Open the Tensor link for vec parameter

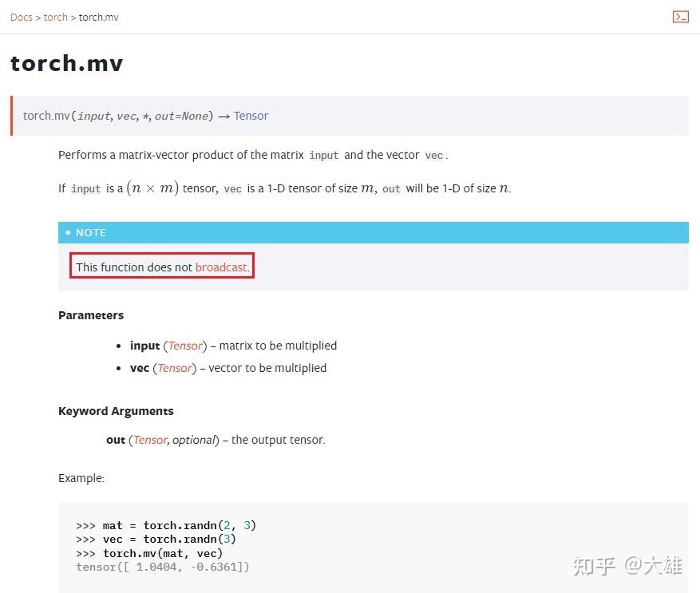point(174,368)
